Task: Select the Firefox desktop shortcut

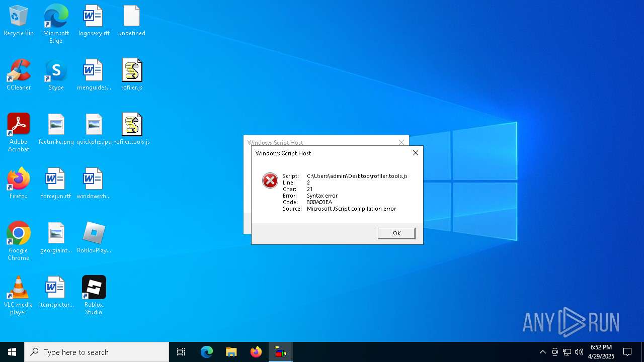Action: [19, 184]
